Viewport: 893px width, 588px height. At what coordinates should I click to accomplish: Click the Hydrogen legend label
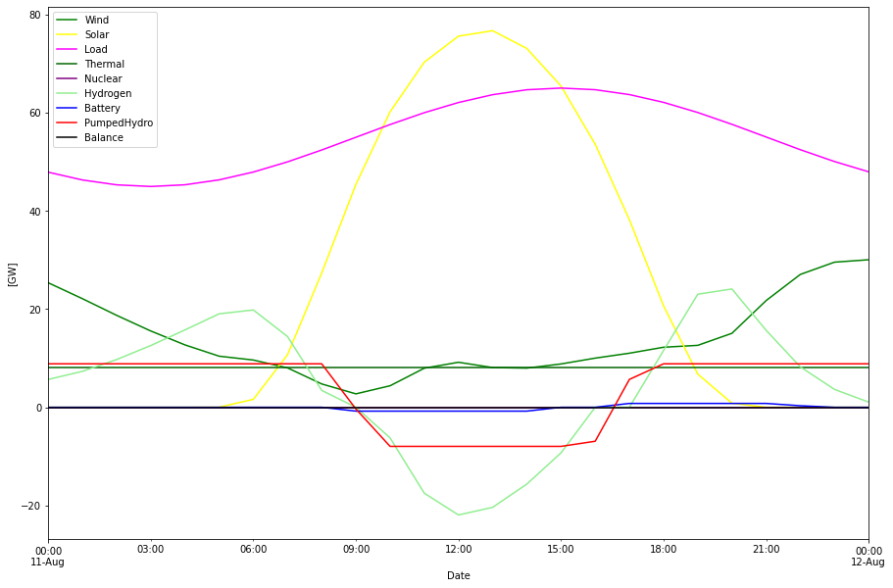pyautogui.click(x=108, y=93)
